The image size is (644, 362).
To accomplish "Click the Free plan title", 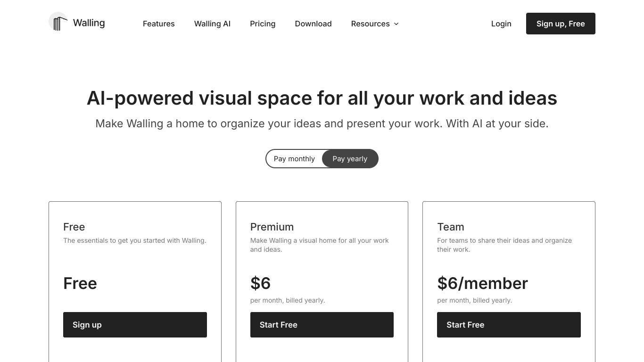I will point(74,227).
